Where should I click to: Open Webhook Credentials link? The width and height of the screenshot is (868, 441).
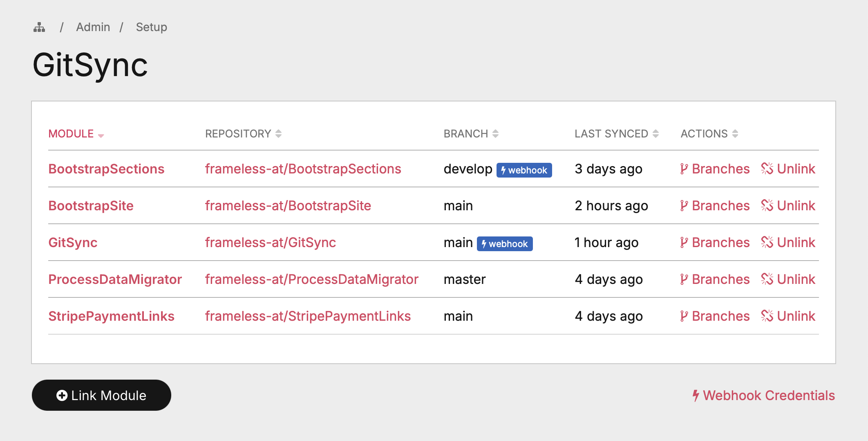pyautogui.click(x=763, y=396)
